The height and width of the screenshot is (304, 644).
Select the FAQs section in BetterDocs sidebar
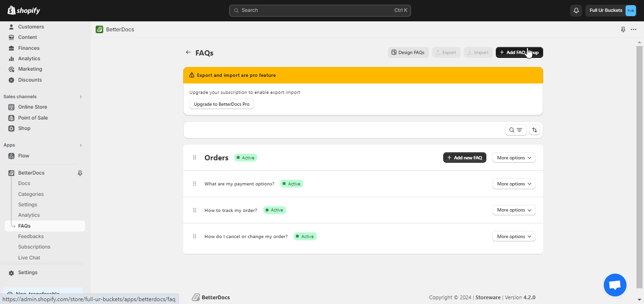[25, 226]
